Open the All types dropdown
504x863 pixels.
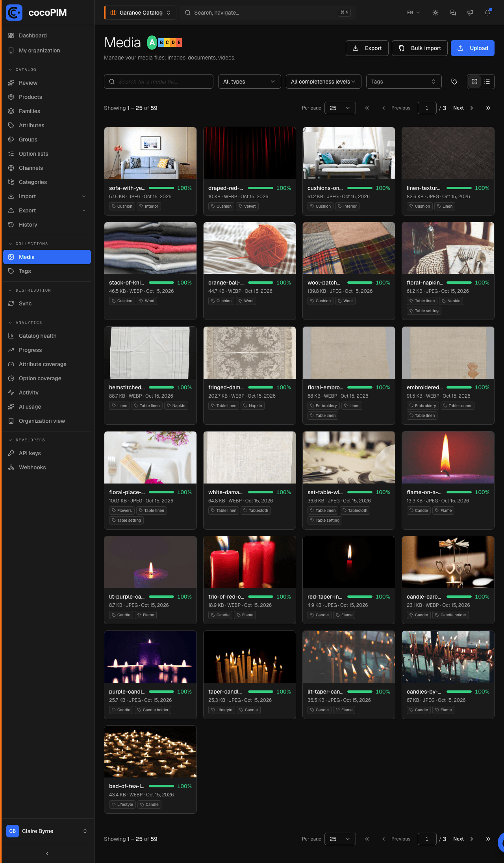click(250, 82)
